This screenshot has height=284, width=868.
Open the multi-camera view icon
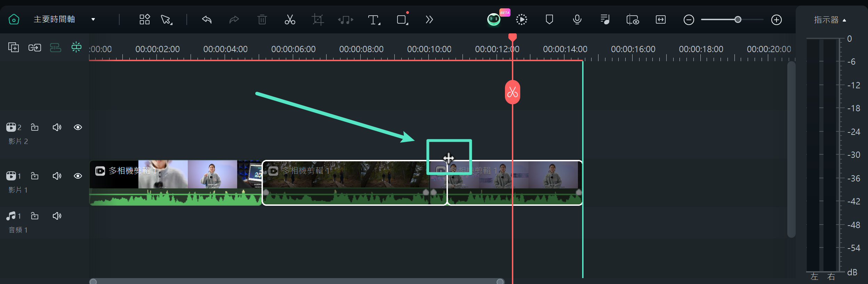pyautogui.click(x=633, y=20)
